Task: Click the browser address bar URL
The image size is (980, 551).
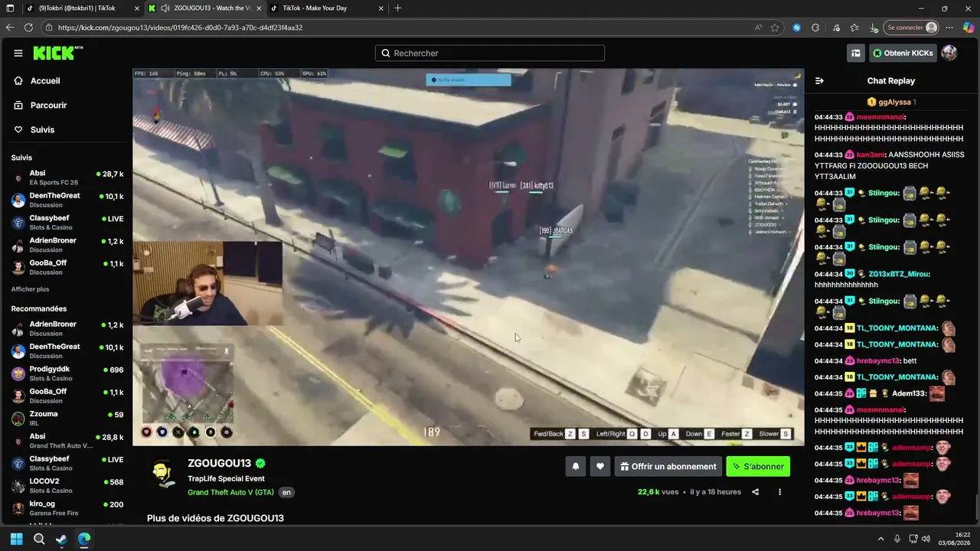Action: pos(180,28)
